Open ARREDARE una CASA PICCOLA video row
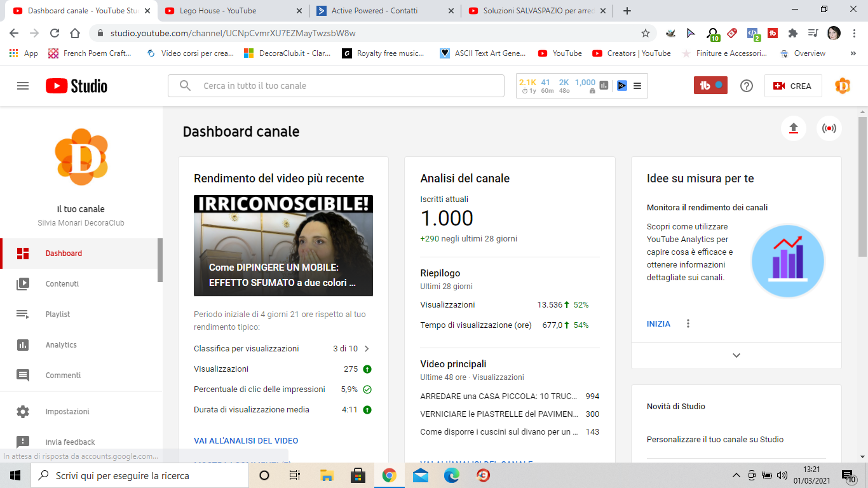The image size is (868, 488). 510,396
